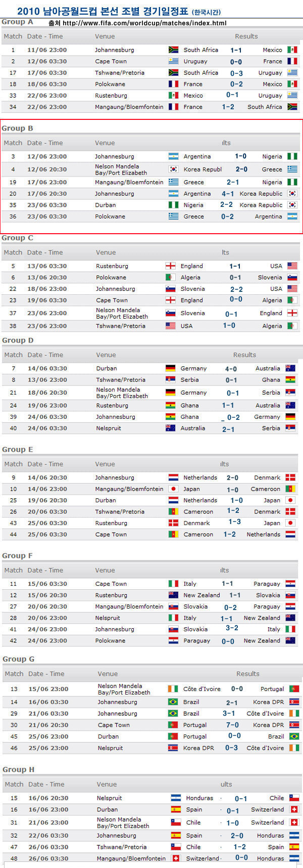
Task: Click the 4-0 Germany vs Australia score
Action: click(231, 369)
